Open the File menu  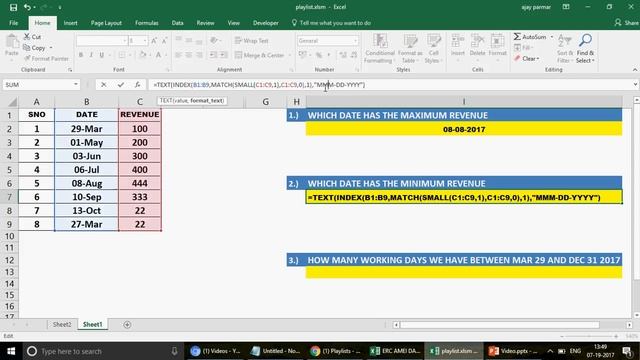click(x=13, y=23)
